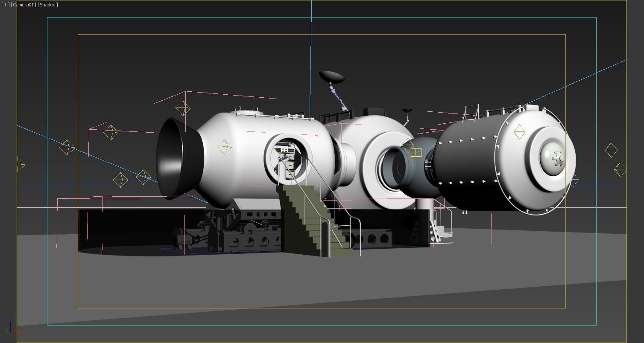Select the small yellow box gizmo near screen center
Viewport: 644px width, 343px height.
point(416,151)
